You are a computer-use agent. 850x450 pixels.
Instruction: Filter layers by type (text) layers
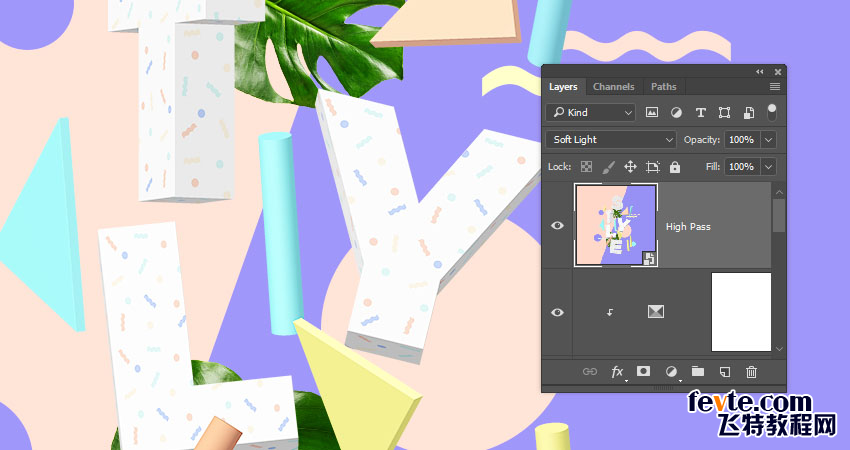[700, 113]
